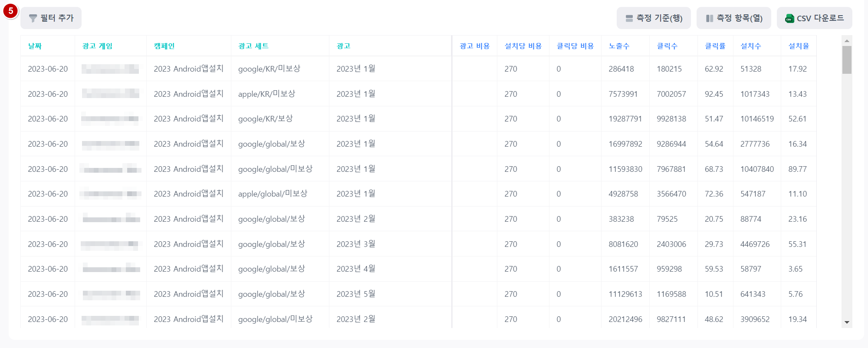Click the 광고 세트 column header
The height and width of the screenshot is (348, 868).
pyautogui.click(x=253, y=46)
